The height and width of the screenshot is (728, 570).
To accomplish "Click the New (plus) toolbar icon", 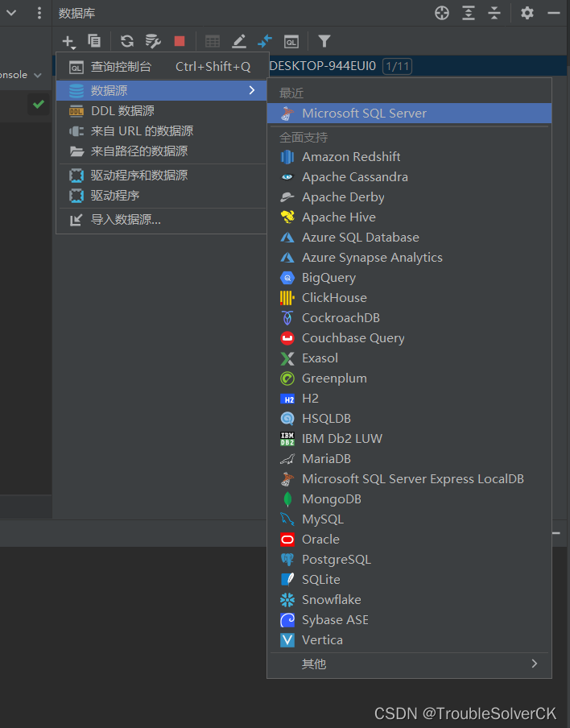I will [68, 41].
